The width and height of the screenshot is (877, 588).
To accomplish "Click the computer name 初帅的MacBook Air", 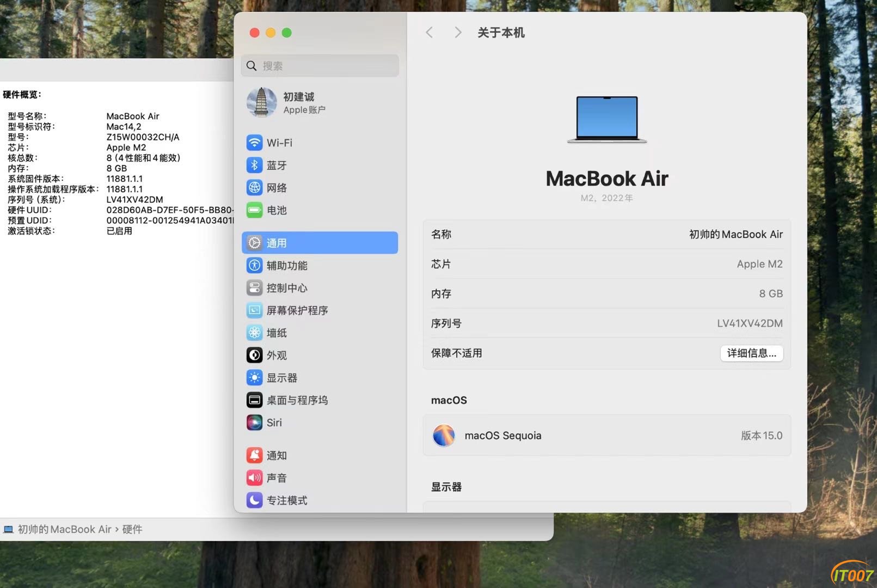I will [x=736, y=235].
